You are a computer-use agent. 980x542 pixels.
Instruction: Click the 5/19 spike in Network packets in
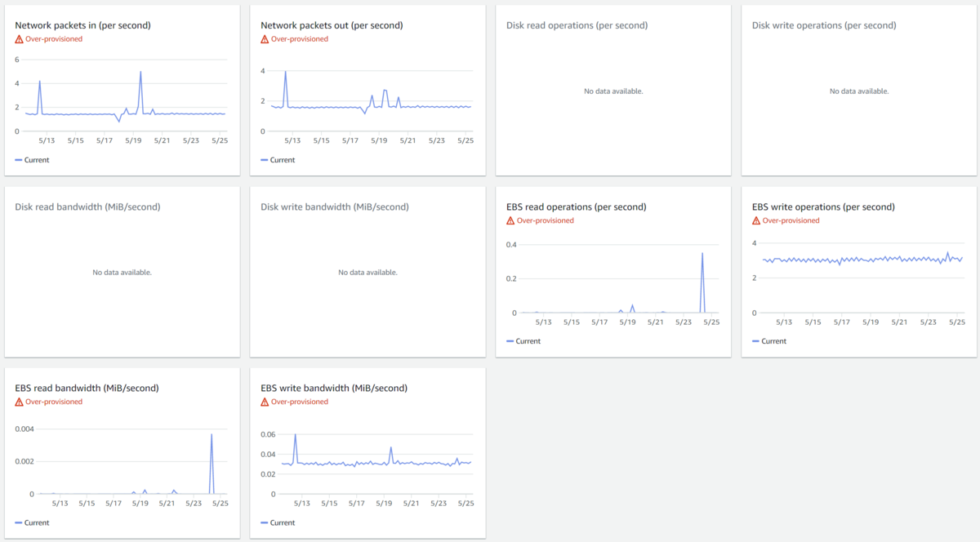point(140,72)
